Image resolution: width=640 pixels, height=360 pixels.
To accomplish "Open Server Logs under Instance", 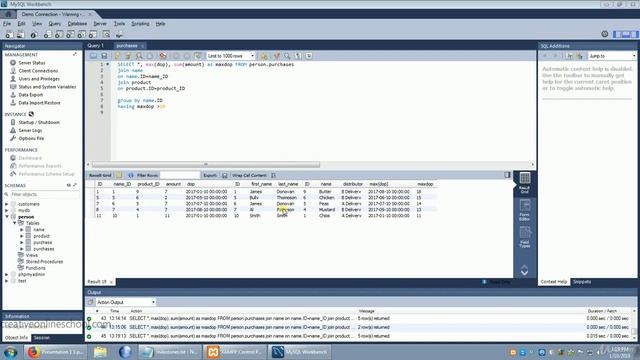I will click(30, 131).
